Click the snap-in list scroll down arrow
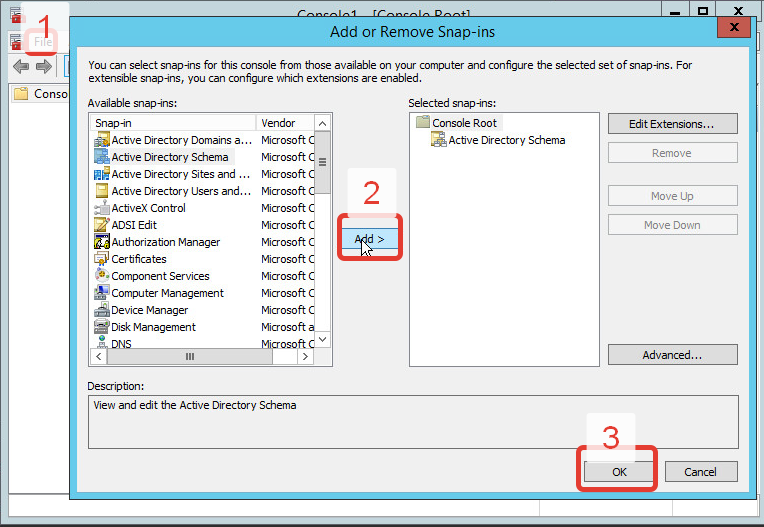The width and height of the screenshot is (764, 527). pos(323,339)
